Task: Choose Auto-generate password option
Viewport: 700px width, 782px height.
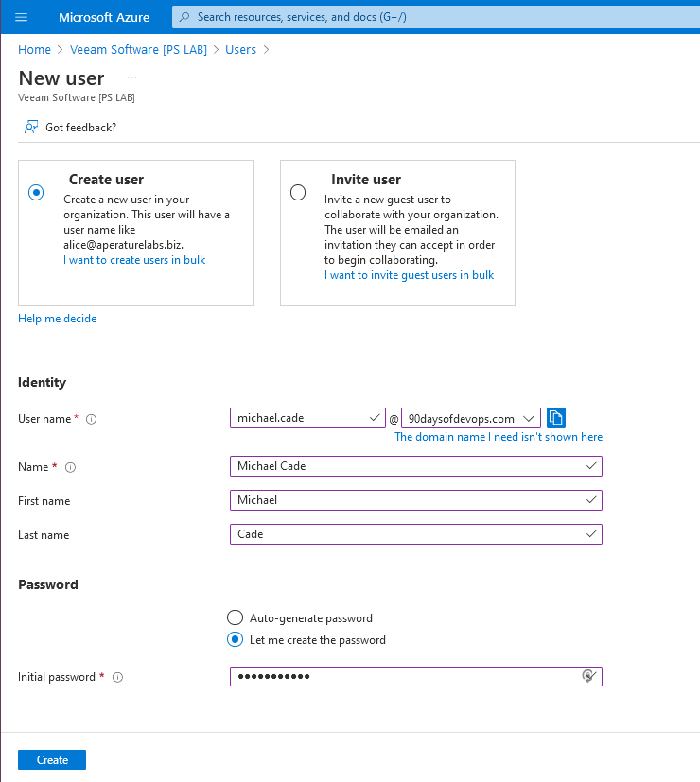Action: tap(236, 617)
